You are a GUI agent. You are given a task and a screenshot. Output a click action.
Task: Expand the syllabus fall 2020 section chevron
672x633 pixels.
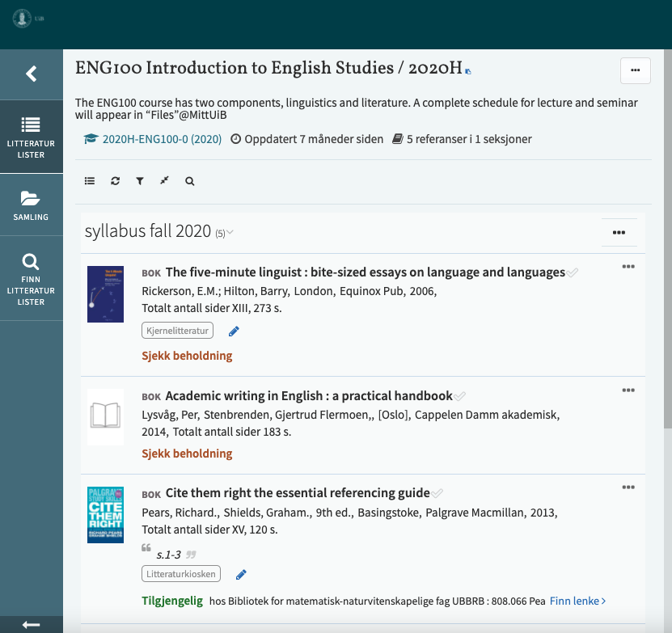click(x=230, y=233)
